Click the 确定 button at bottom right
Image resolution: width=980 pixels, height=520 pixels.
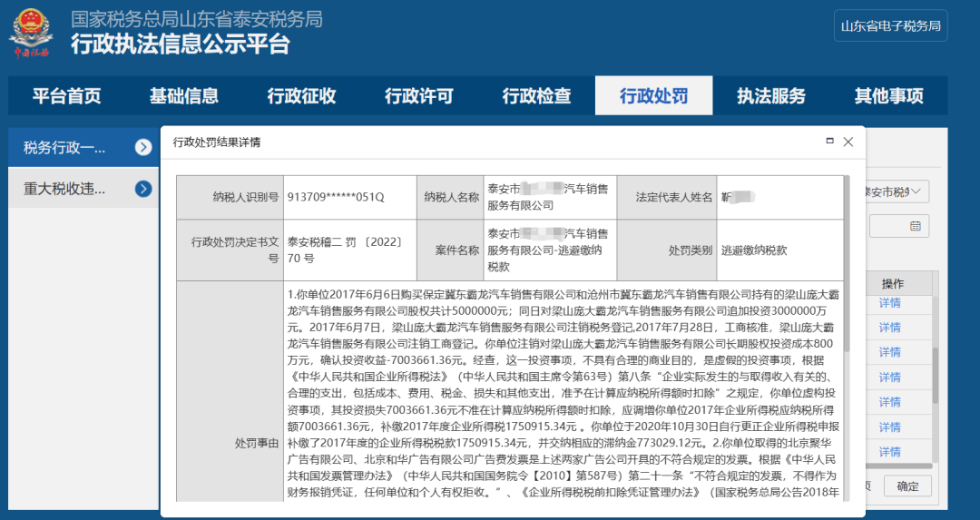click(907, 486)
